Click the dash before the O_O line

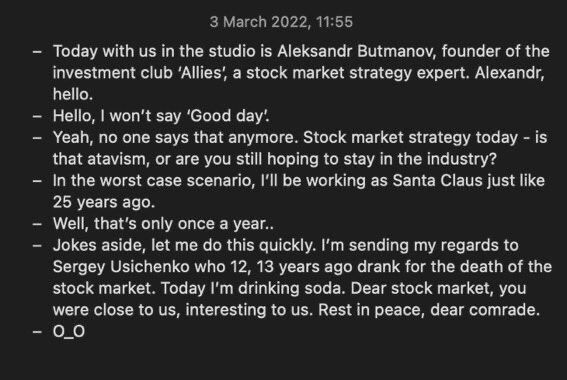[x=37, y=332]
